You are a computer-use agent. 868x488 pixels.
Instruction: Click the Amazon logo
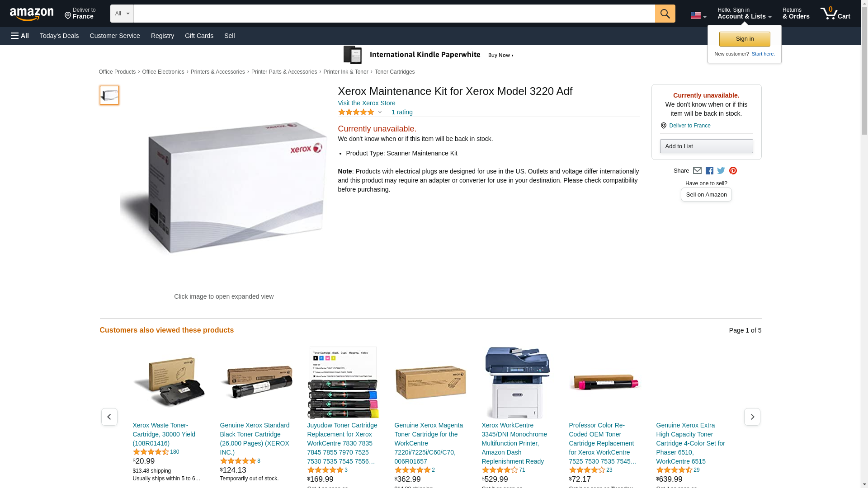32,14
